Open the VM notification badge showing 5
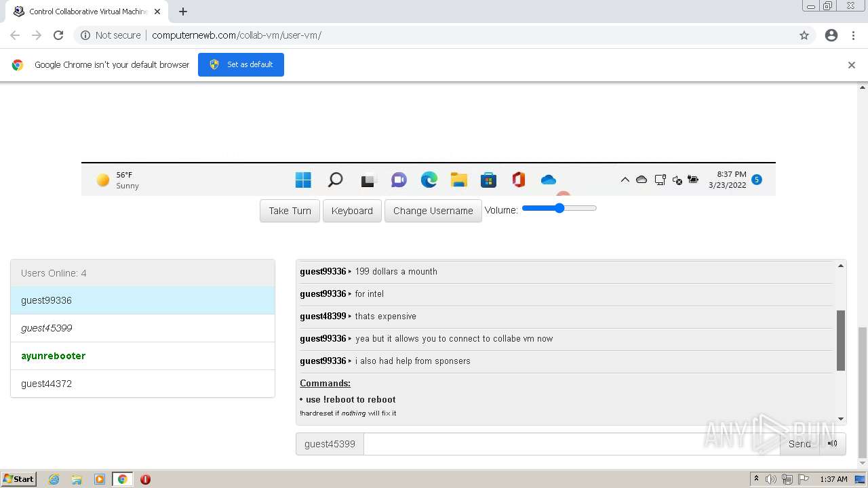This screenshot has height=488, width=868. pos(757,180)
